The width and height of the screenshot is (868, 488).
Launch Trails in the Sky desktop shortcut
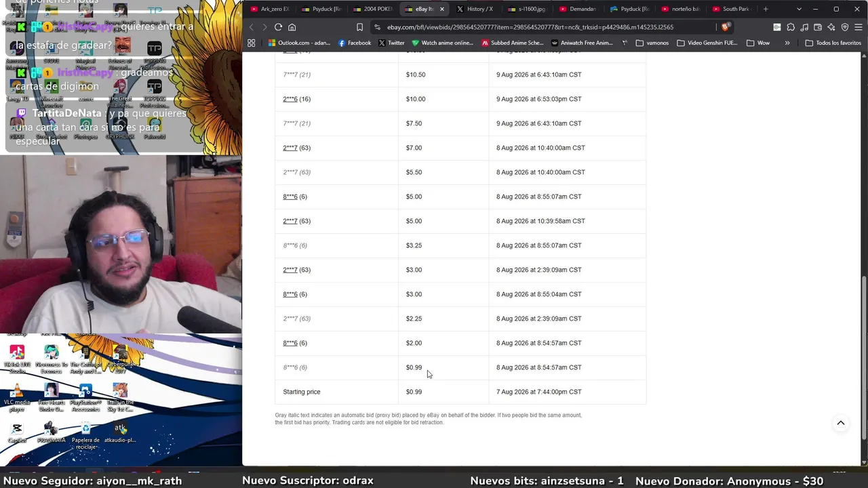click(120, 397)
